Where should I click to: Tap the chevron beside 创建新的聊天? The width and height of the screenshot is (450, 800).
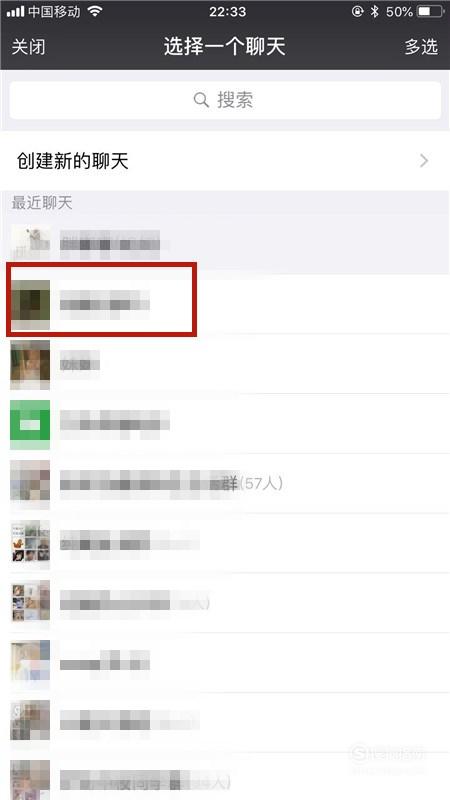click(x=424, y=161)
